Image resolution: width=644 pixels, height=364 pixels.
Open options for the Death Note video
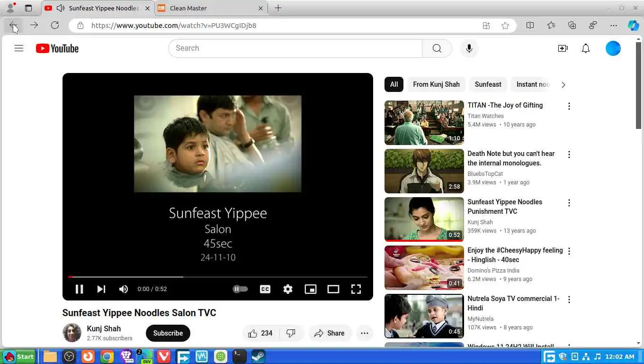coord(569,155)
